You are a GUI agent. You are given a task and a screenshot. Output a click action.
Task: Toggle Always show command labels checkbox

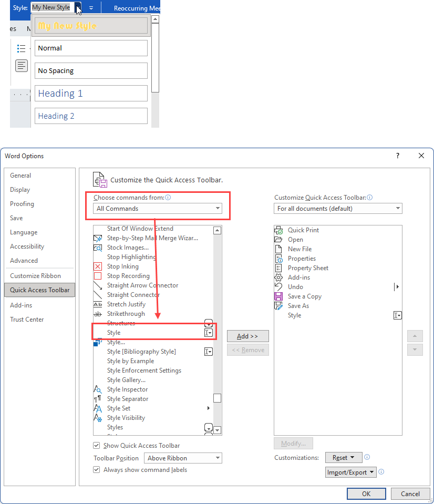(96, 470)
